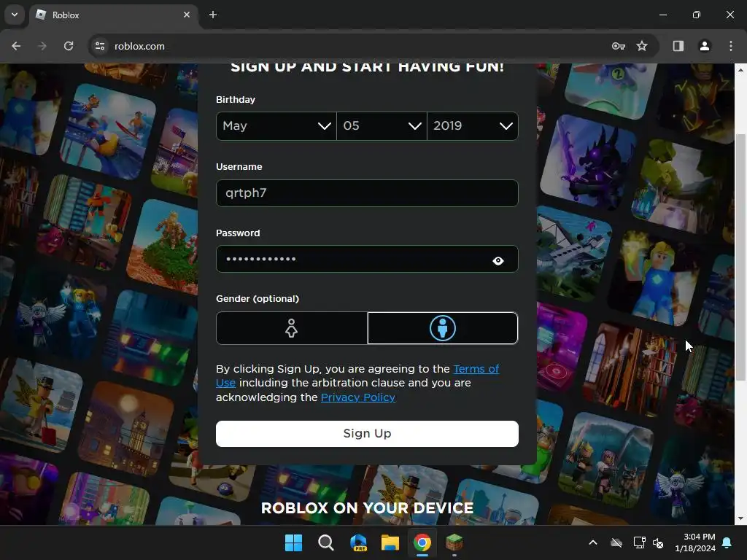Close the Roblox tab
This screenshot has width=747, height=560.
coord(187,15)
